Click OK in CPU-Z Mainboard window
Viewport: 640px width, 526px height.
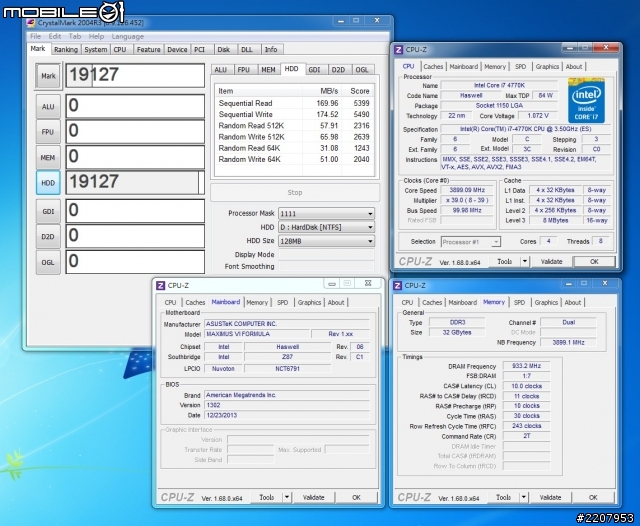click(356, 497)
